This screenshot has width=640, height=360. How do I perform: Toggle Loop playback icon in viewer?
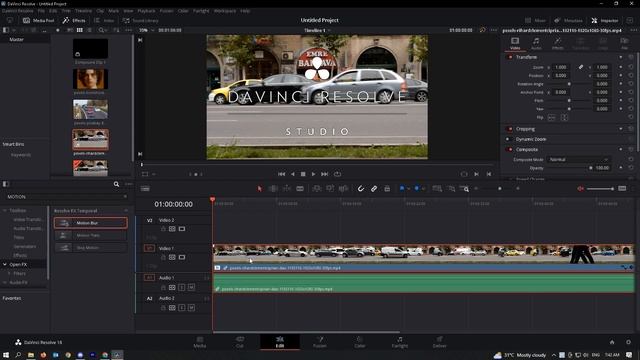coord(337,174)
